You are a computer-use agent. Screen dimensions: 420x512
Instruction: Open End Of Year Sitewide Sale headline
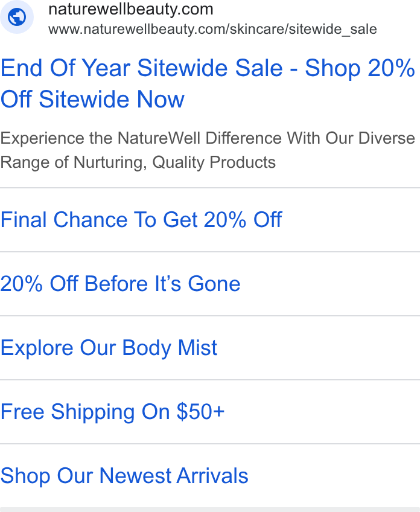pyautogui.click(x=208, y=83)
